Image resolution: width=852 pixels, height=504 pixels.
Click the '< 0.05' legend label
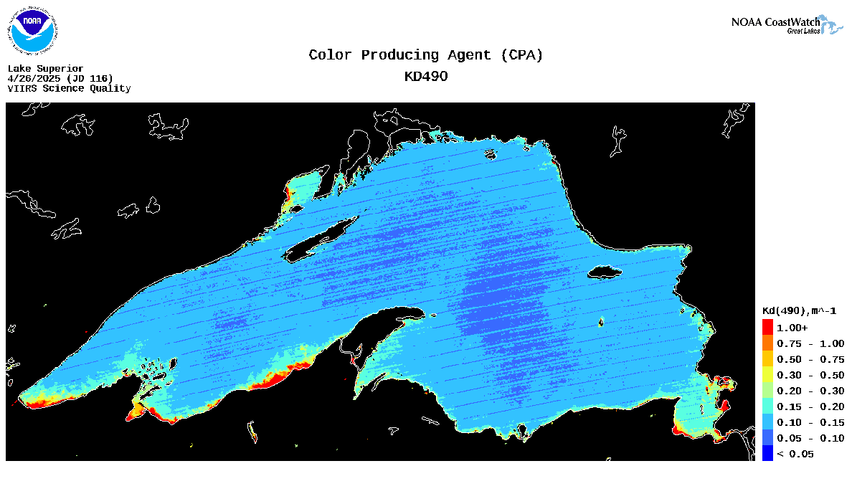point(795,454)
